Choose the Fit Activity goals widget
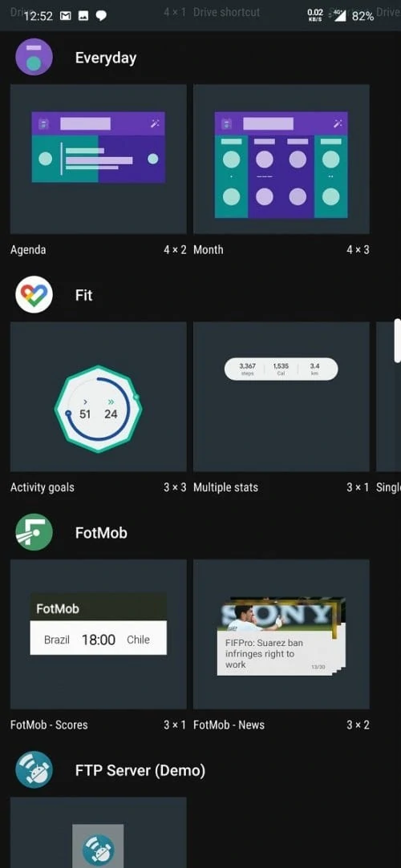 [x=98, y=397]
